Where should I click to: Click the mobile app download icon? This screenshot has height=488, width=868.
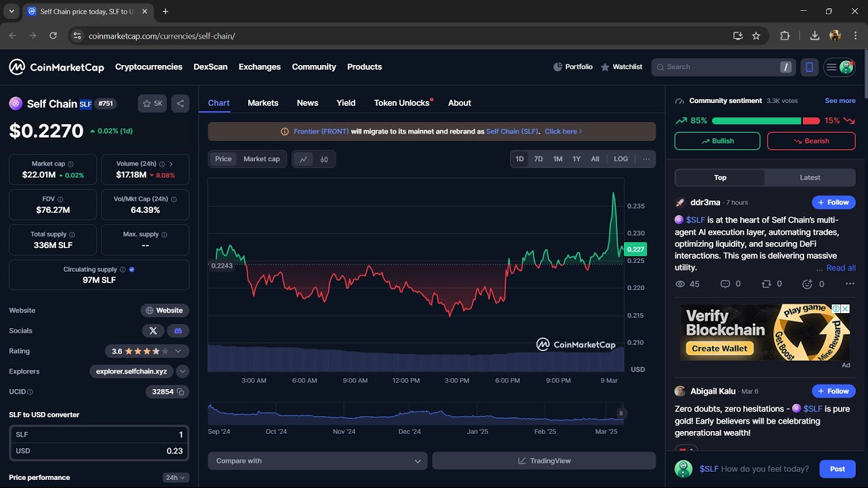coord(809,67)
